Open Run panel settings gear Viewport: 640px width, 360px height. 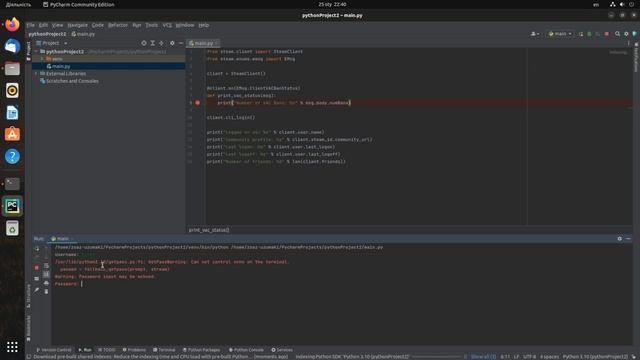(620, 239)
